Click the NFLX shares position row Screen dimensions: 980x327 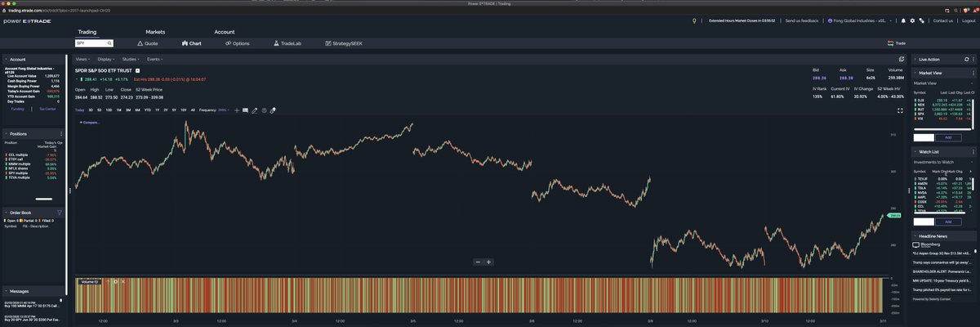pos(34,168)
